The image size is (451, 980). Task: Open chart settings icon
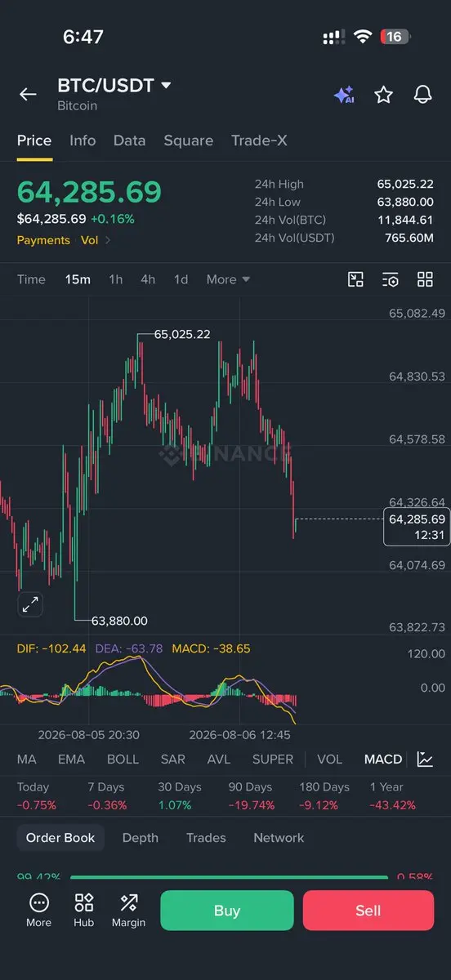click(391, 279)
